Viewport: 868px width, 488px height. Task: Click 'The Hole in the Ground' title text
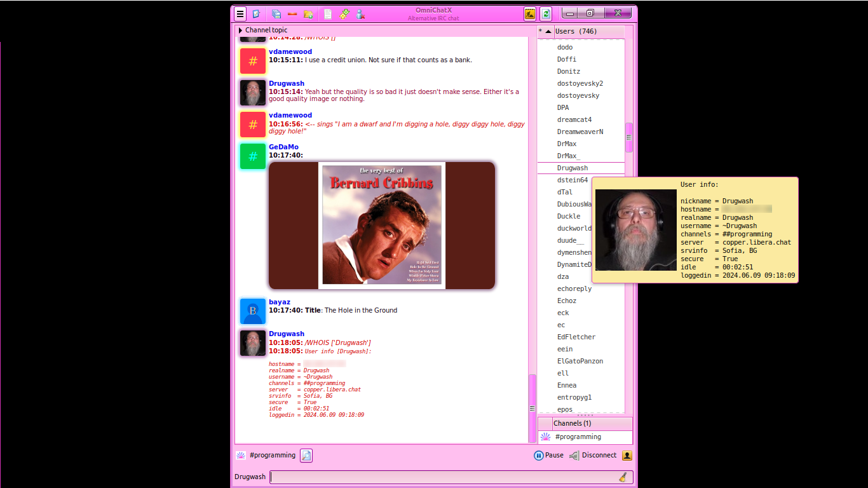click(x=361, y=311)
